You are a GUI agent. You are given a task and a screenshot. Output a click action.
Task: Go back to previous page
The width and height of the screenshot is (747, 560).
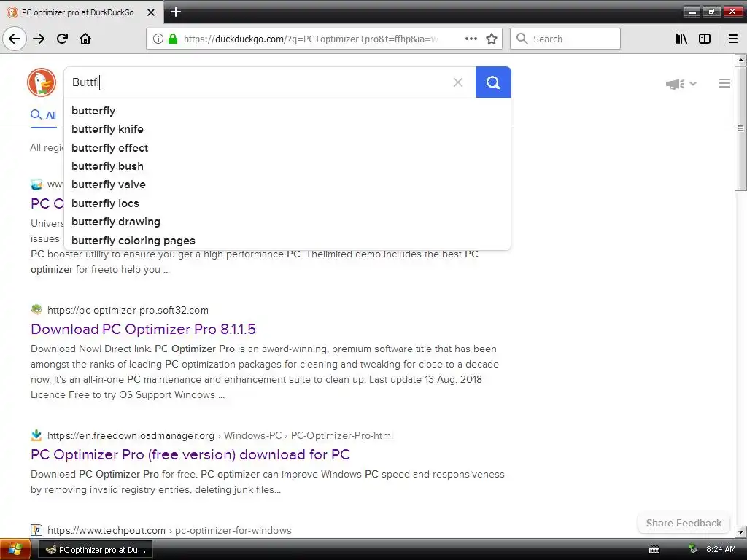pos(15,39)
